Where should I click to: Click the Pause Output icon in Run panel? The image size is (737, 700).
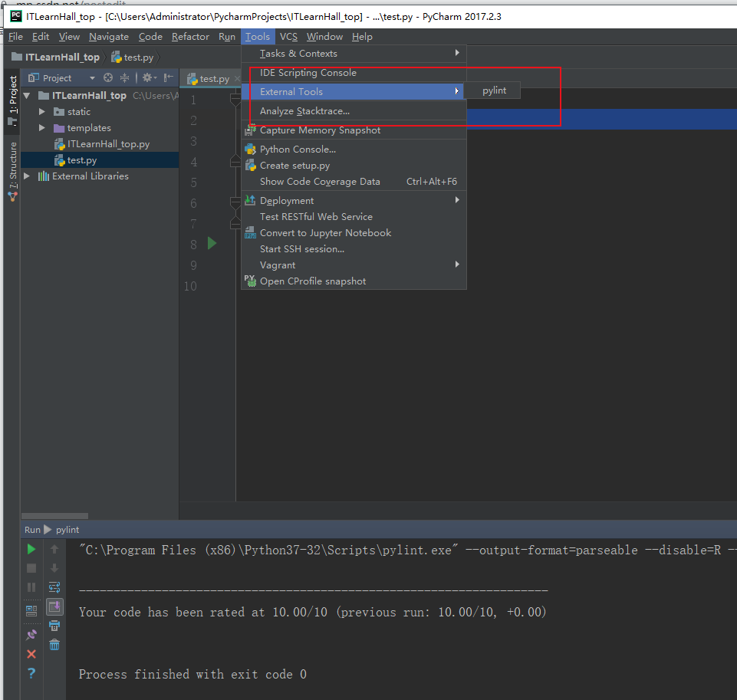(x=31, y=588)
